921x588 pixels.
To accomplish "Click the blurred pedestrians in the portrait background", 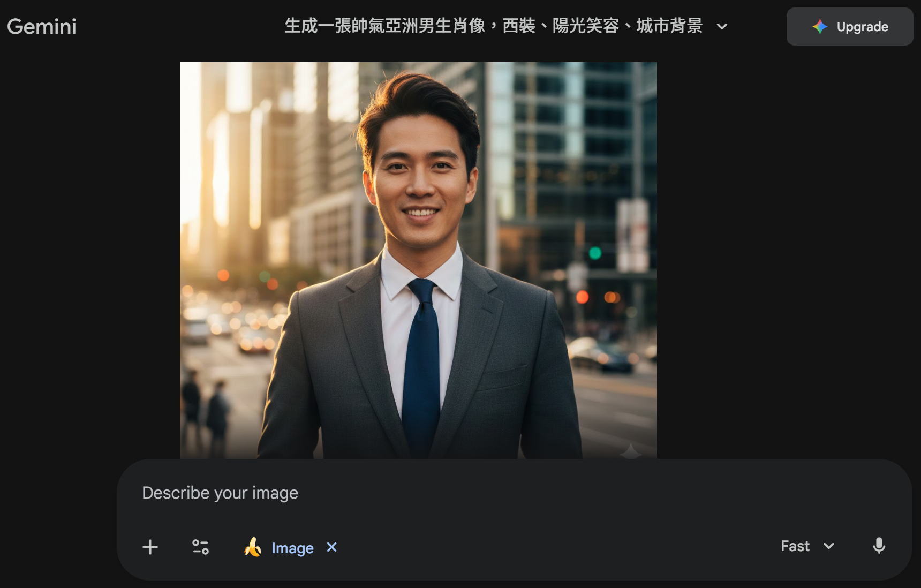I will coord(206,407).
